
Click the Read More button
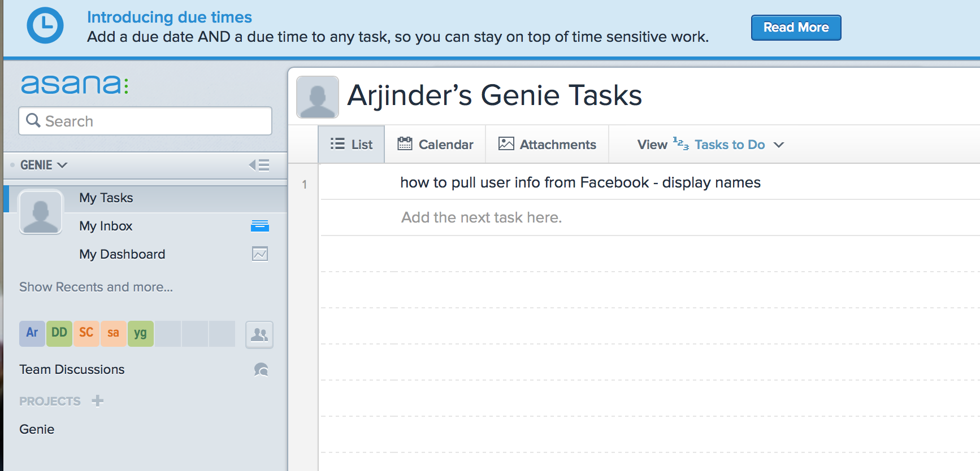coord(796,28)
